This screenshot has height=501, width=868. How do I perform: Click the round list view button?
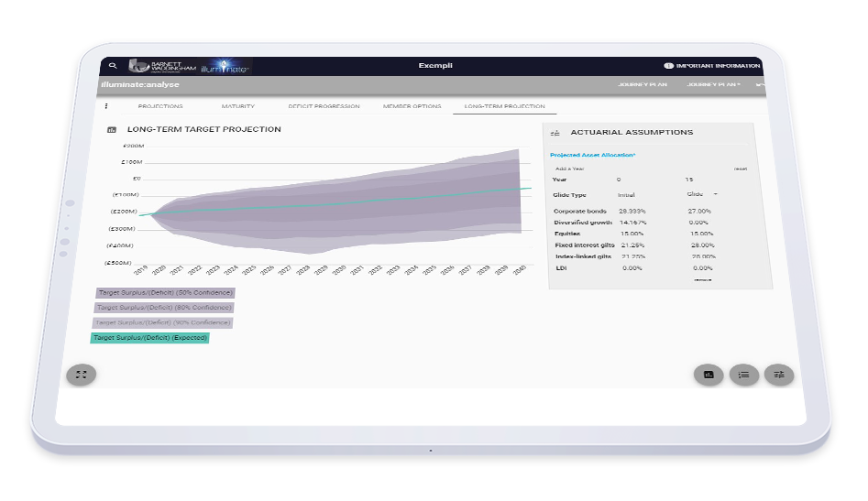pos(743,375)
